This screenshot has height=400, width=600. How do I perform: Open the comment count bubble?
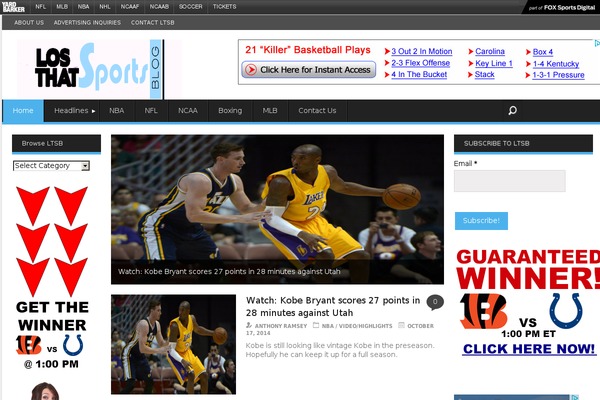(x=435, y=302)
